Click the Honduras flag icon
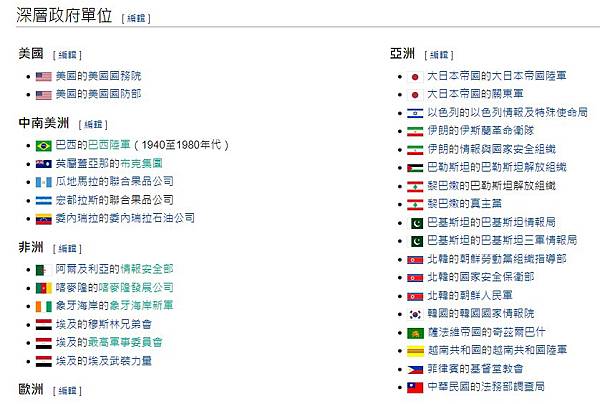Viewport: 600px width, 404px height. pyautogui.click(x=44, y=200)
